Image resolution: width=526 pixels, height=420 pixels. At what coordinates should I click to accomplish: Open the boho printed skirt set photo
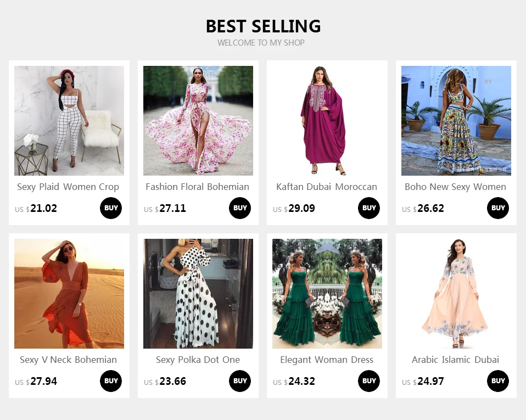tap(456, 121)
